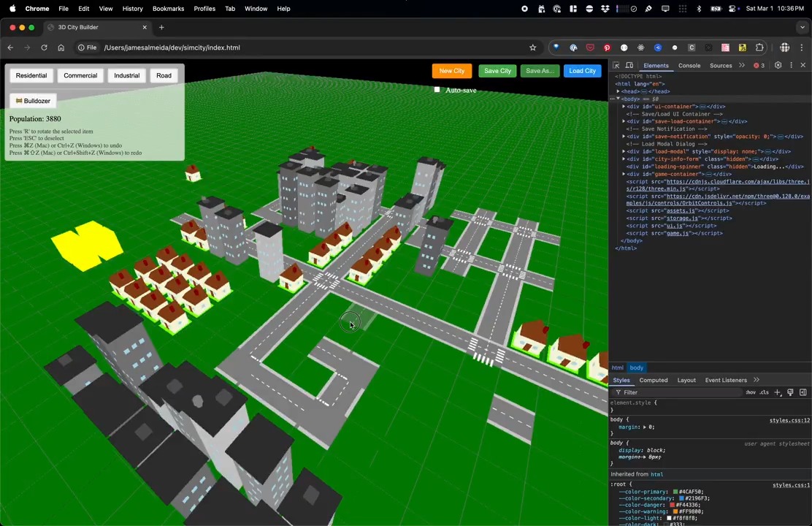Toggle the .cls element classes panel
Image resolution: width=812 pixels, height=526 pixels.
click(x=765, y=392)
